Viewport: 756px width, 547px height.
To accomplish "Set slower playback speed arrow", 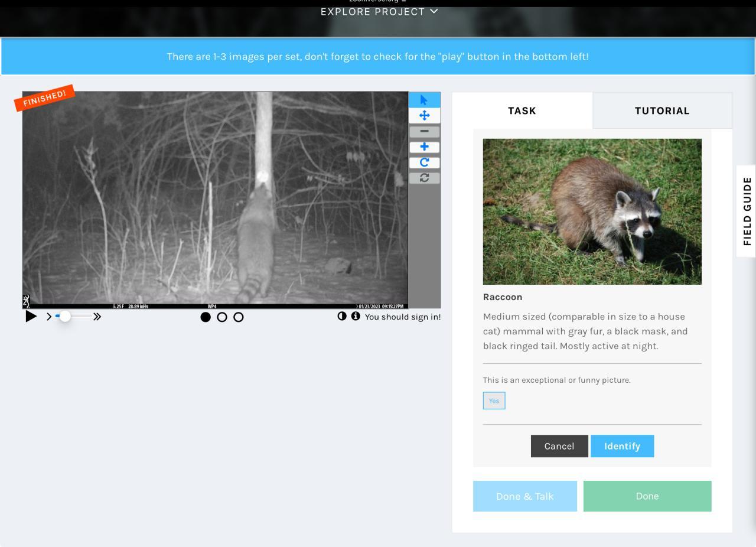I will click(49, 317).
